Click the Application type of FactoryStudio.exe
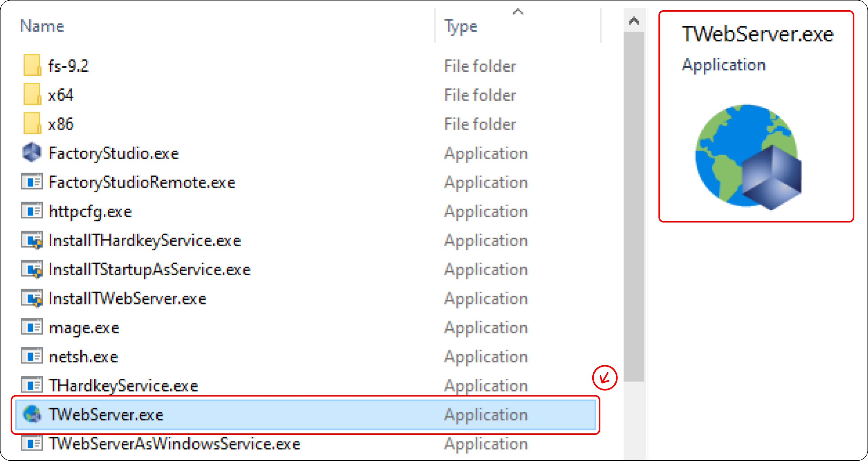 (x=486, y=154)
